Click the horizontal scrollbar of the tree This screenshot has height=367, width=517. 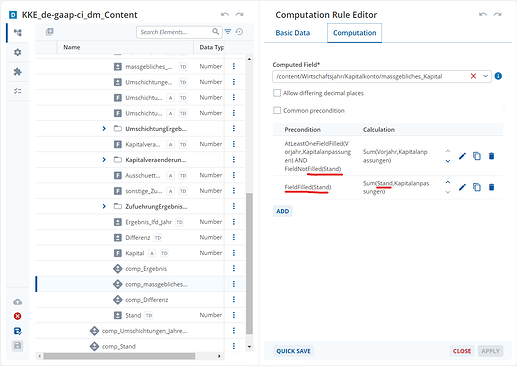tap(119, 356)
